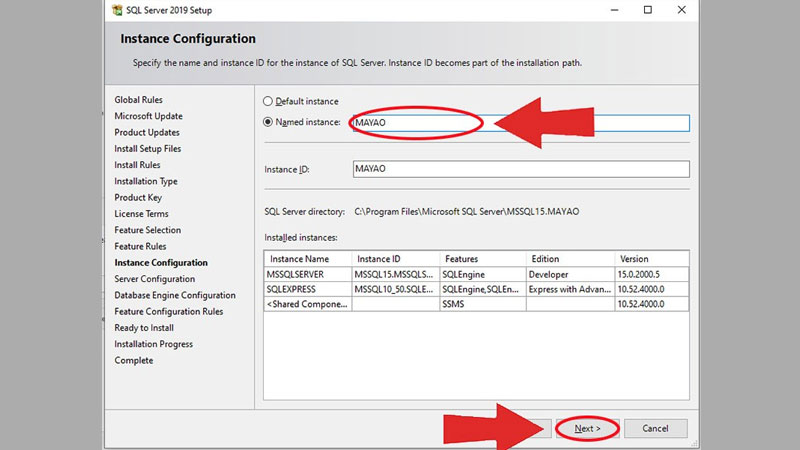
Task: Select Installation Type step in sidebar
Action: (x=146, y=182)
